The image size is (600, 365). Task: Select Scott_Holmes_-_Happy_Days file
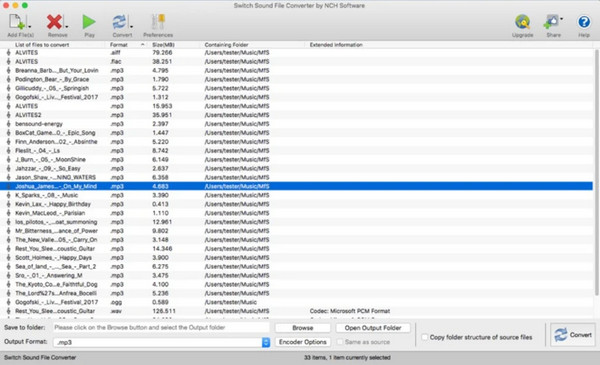tap(297, 258)
